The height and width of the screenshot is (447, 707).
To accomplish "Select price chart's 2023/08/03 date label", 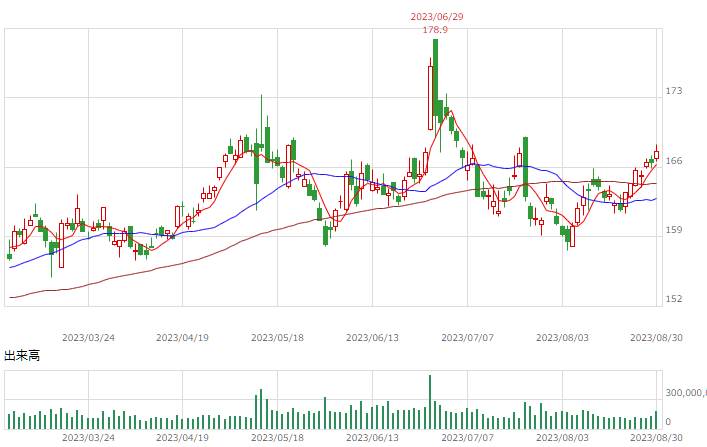I will tap(562, 338).
